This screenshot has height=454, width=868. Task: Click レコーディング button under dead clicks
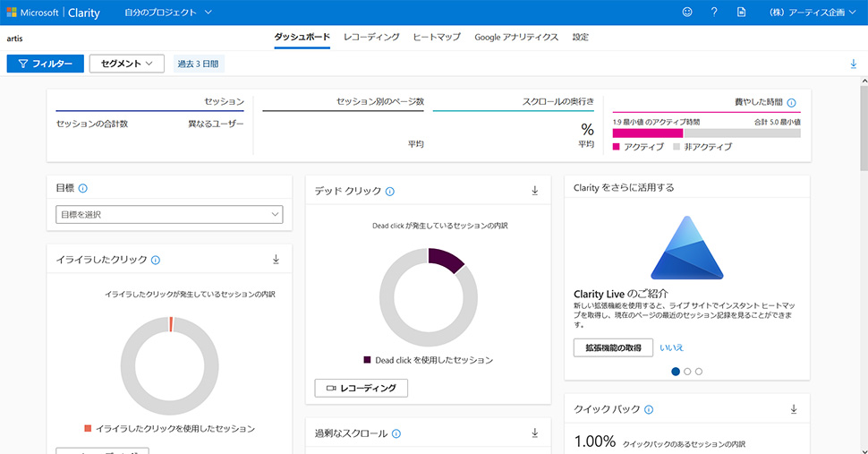[x=361, y=388]
